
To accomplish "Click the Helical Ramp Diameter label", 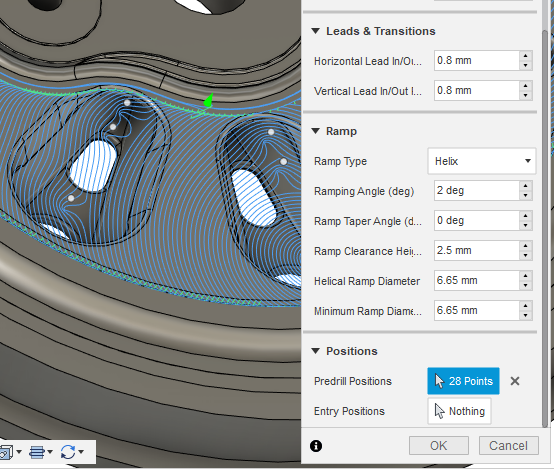I will tap(367, 281).
